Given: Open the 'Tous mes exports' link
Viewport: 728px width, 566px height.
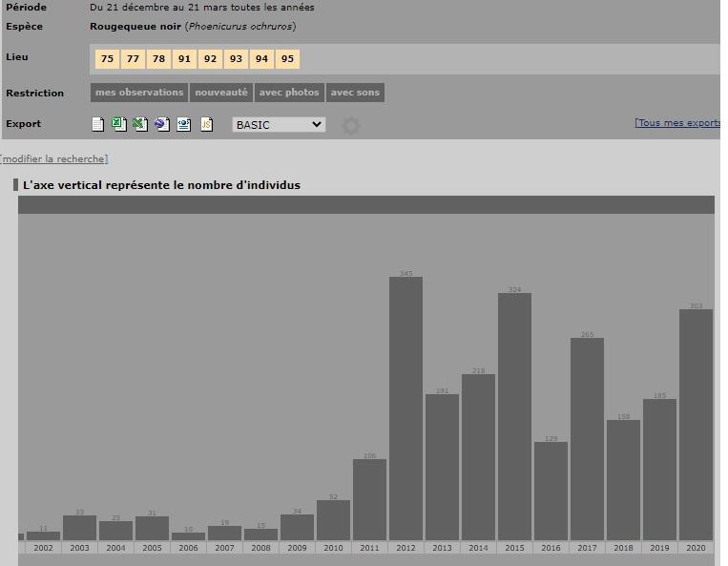Looking at the screenshot, I should coord(677,123).
